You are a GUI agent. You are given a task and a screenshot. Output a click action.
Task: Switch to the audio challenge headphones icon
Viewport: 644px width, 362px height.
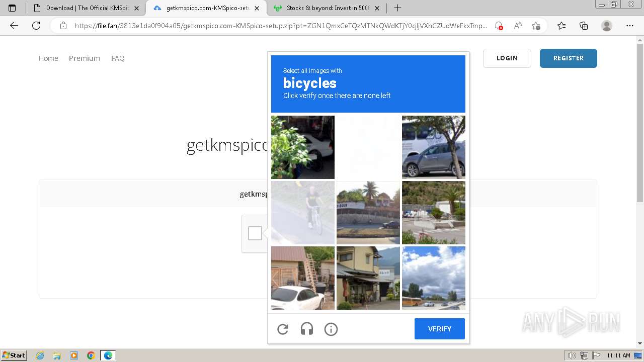pos(307,329)
